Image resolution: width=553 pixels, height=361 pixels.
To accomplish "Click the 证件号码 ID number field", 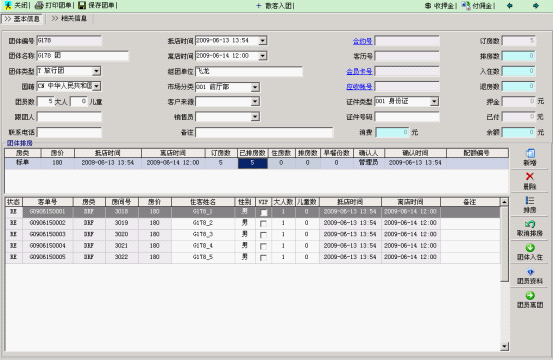I will [407, 117].
